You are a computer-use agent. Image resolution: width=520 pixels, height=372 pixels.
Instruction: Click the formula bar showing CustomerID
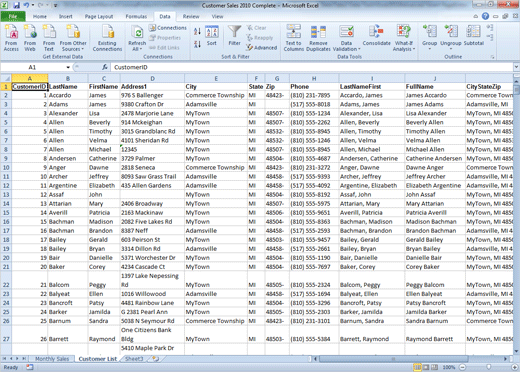312,67
